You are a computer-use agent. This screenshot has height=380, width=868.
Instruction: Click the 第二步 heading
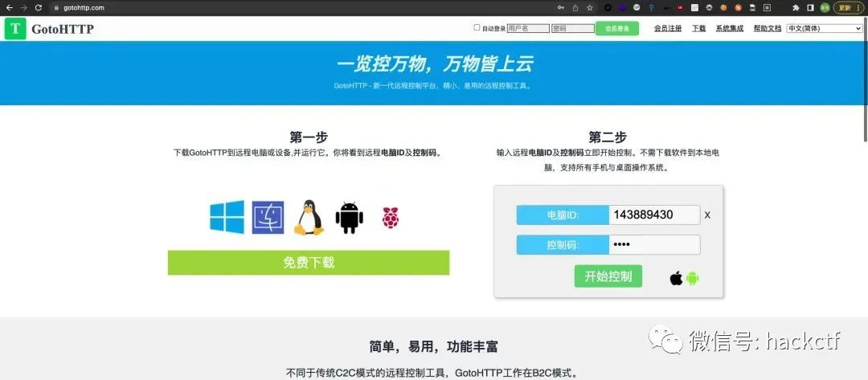coord(608,137)
